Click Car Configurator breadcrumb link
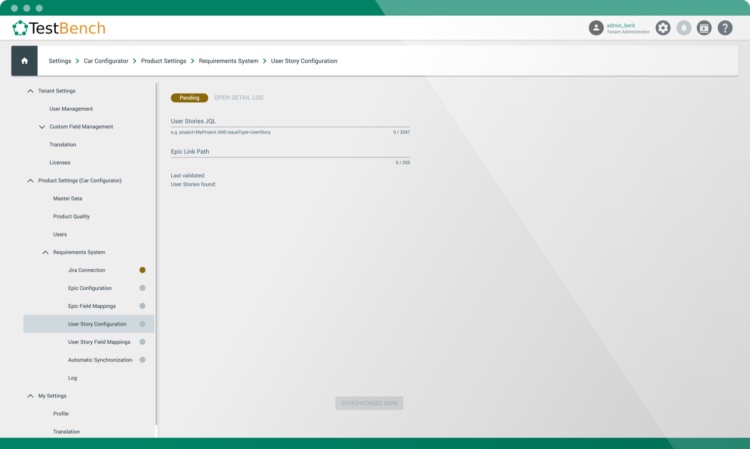This screenshot has height=449, width=750. tap(106, 61)
